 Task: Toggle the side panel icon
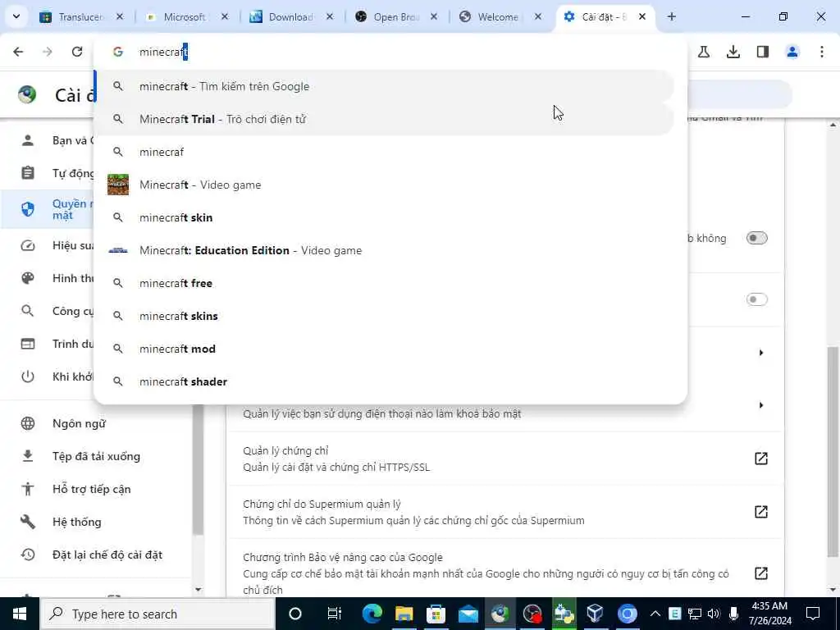763,52
